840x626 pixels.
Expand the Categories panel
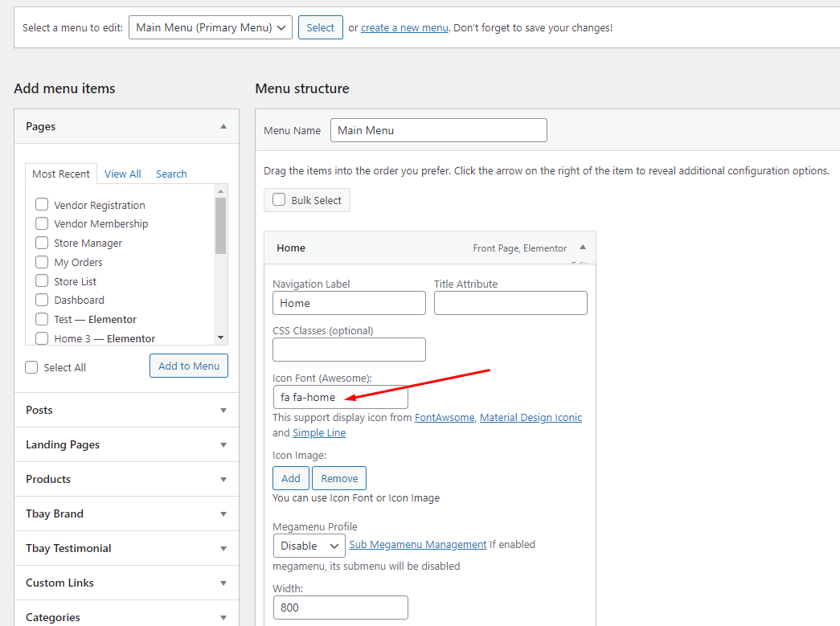pyautogui.click(x=223, y=617)
